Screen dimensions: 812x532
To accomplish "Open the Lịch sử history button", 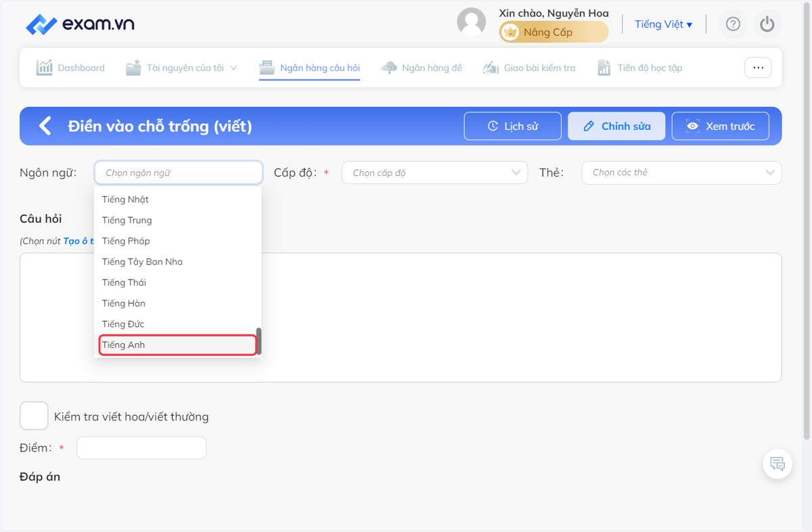I will (513, 126).
